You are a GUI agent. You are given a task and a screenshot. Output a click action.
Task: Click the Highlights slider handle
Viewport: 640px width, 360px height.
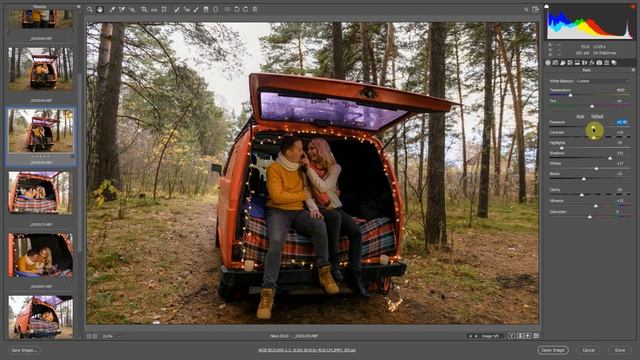[562, 148]
